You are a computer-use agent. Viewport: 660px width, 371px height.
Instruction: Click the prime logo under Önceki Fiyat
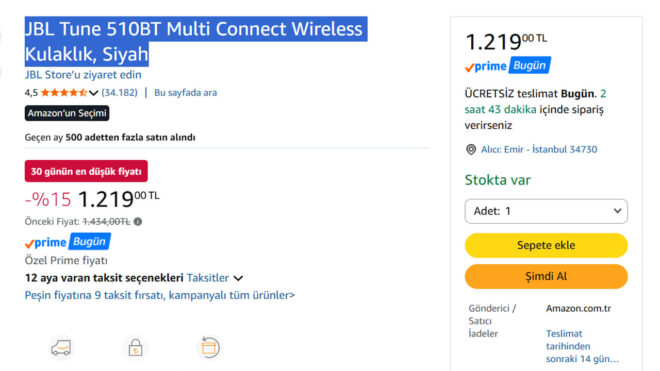(45, 243)
